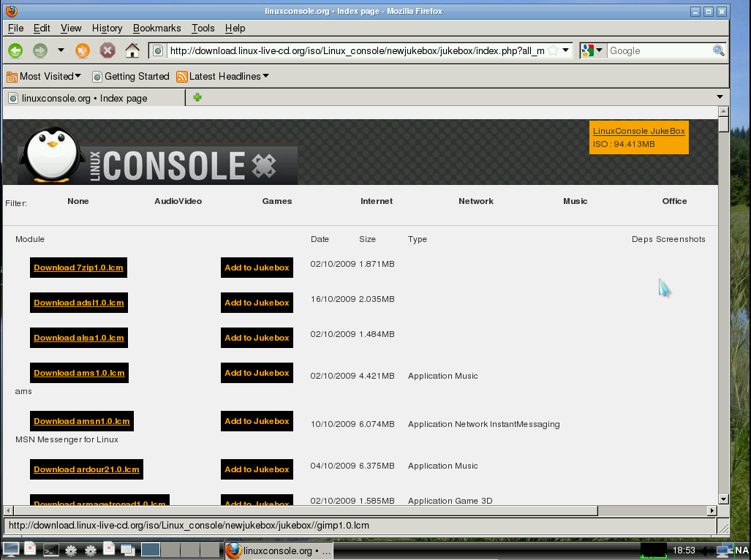The image size is (751, 560).
Task: Click Download ardour21.0.lcm
Action: click(x=87, y=469)
